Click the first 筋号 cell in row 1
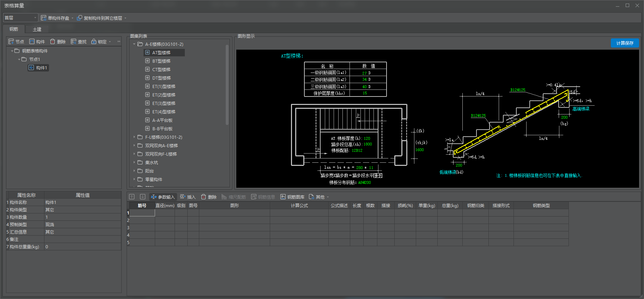The image size is (644, 299). (x=142, y=213)
